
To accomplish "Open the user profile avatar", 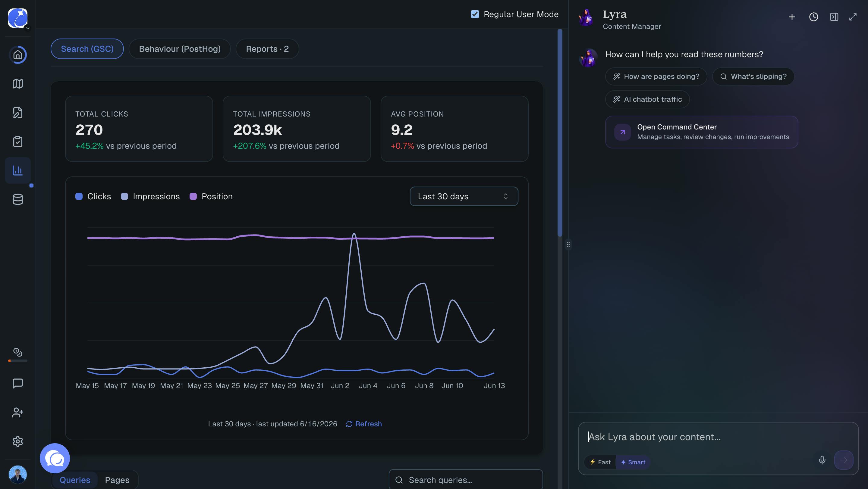I will click(17, 474).
